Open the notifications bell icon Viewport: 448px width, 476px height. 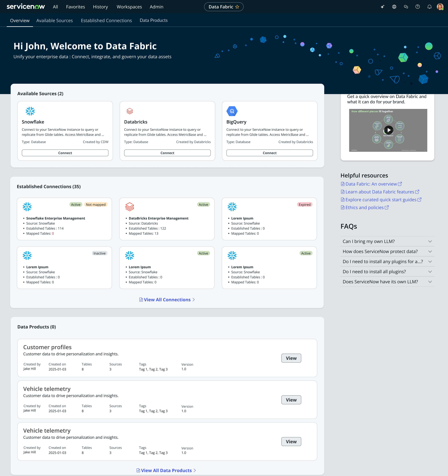pos(429,7)
